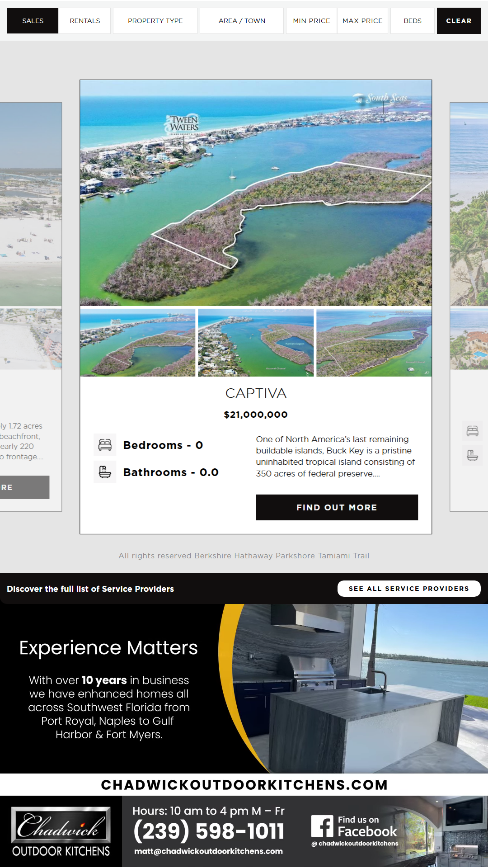Click See All Service Providers button

click(x=408, y=589)
